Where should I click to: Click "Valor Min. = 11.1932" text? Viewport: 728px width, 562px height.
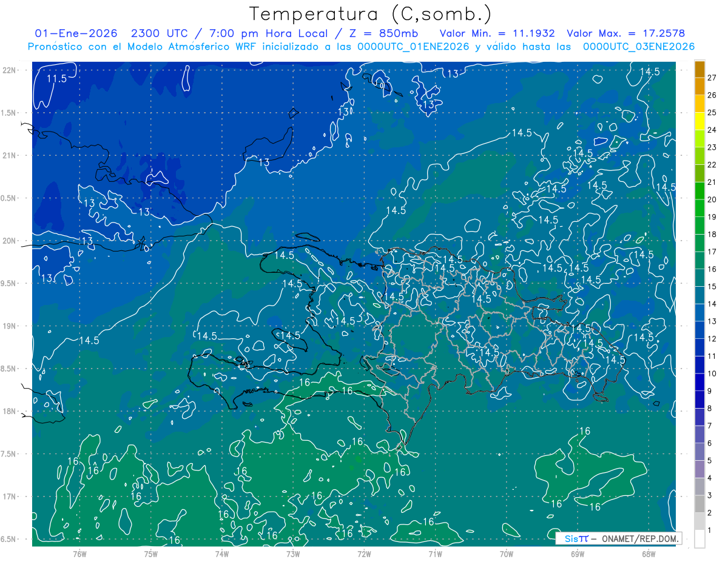click(497, 33)
